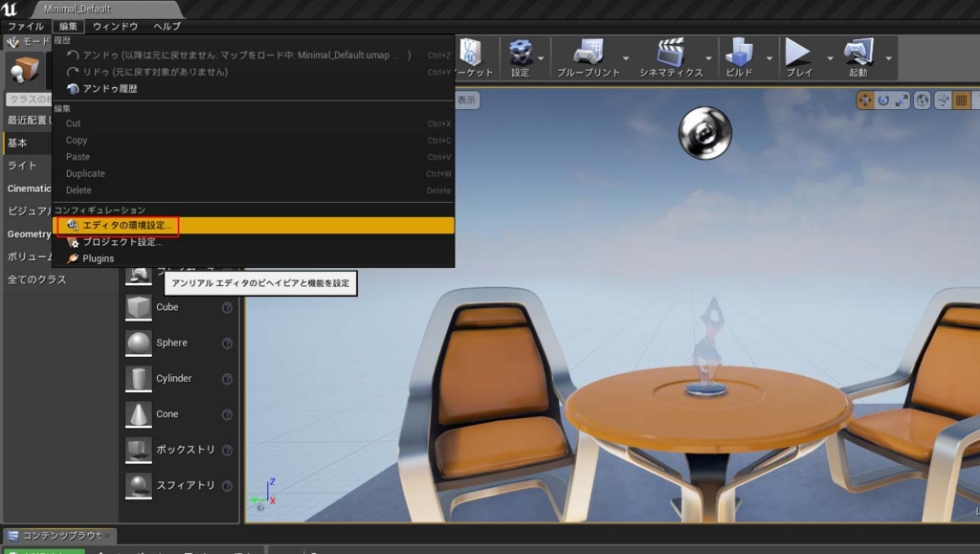Click the スフィアトリ sphere trigger icon

point(138,485)
